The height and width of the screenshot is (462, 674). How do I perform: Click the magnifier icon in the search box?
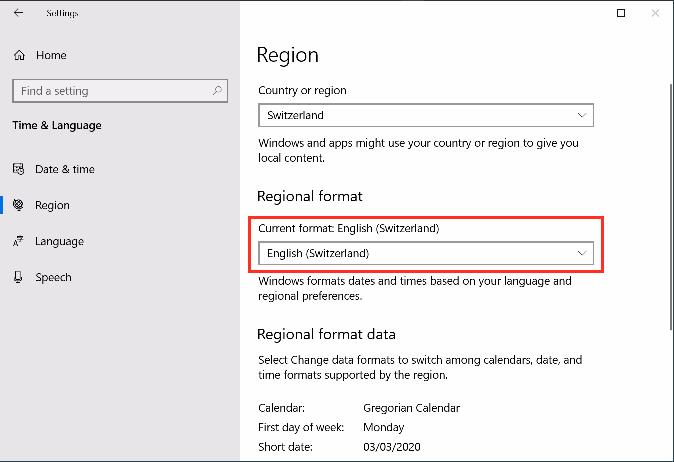tap(218, 91)
